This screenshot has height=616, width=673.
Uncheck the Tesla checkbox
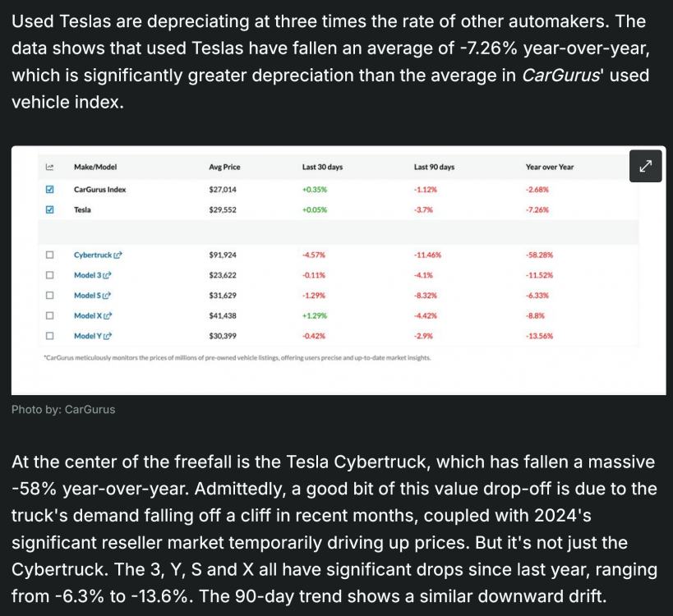[49, 209]
